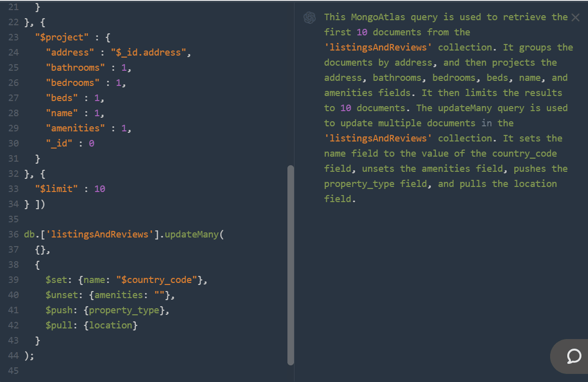The height and width of the screenshot is (382, 588).
Task: Click the "amenities" key on line 29
Action: point(76,128)
